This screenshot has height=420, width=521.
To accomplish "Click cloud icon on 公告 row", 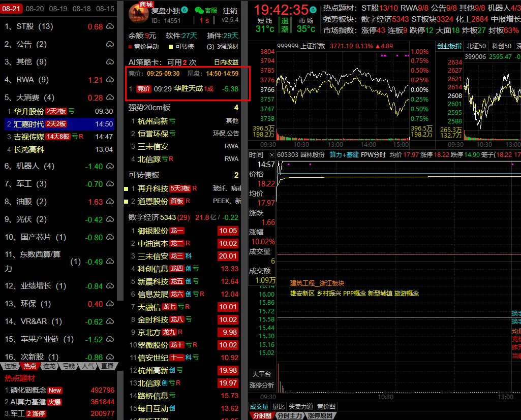I will [x=110, y=44].
